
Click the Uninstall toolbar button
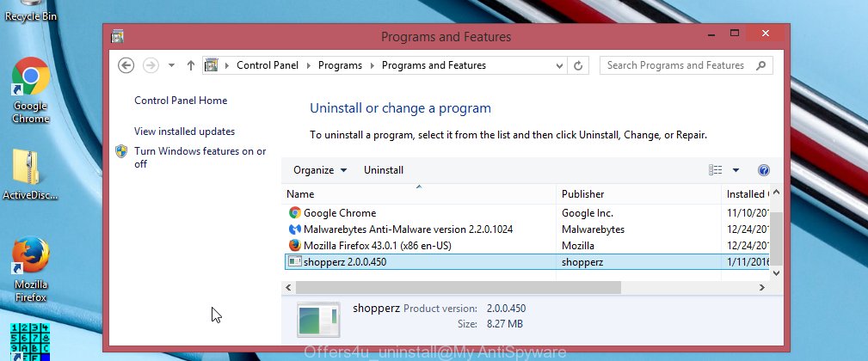384,170
